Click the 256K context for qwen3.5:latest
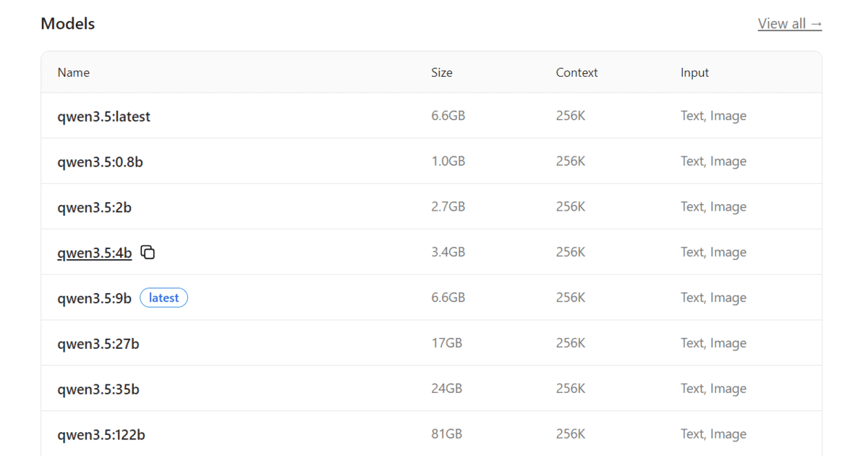 (x=570, y=116)
